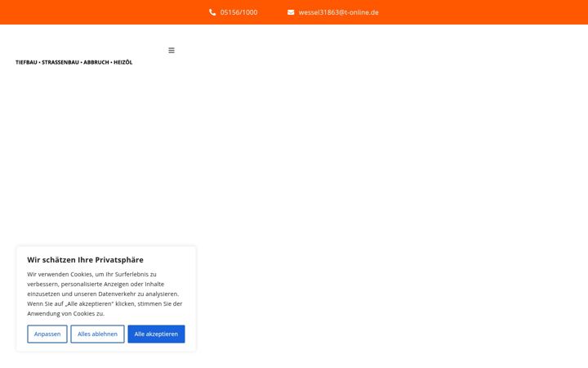Image resolution: width=588 pixels, height=368 pixels.
Task: Click the envelope email icon
Action: coord(291,12)
